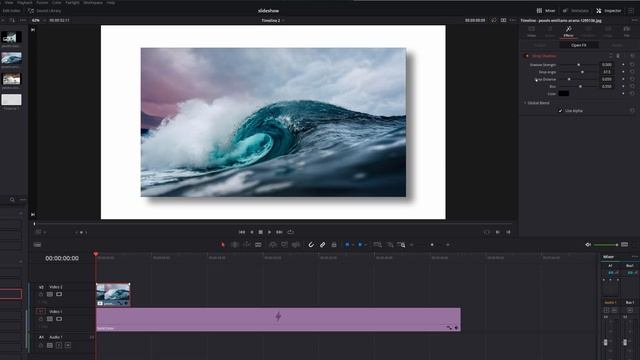The image size is (640, 360).
Task: Toggle Linked Selection chain icon
Action: (x=322, y=244)
